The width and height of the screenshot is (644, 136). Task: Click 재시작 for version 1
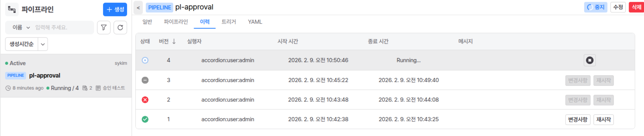point(604,119)
